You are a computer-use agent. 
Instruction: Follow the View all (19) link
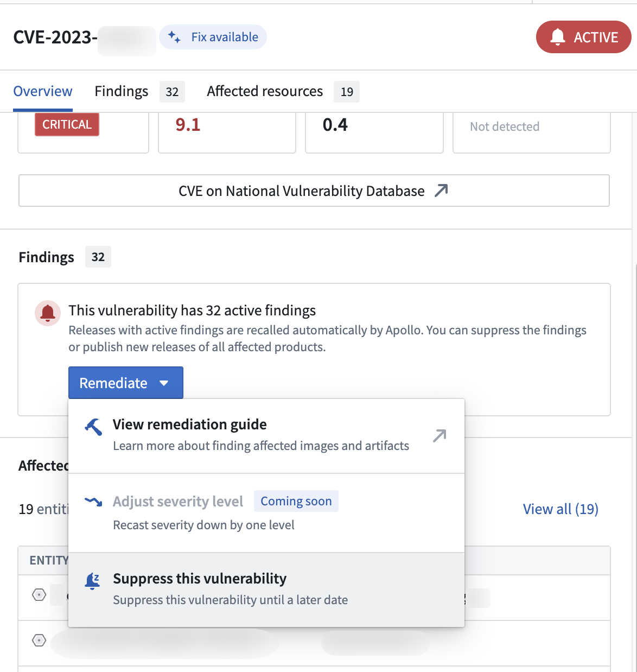tap(560, 509)
